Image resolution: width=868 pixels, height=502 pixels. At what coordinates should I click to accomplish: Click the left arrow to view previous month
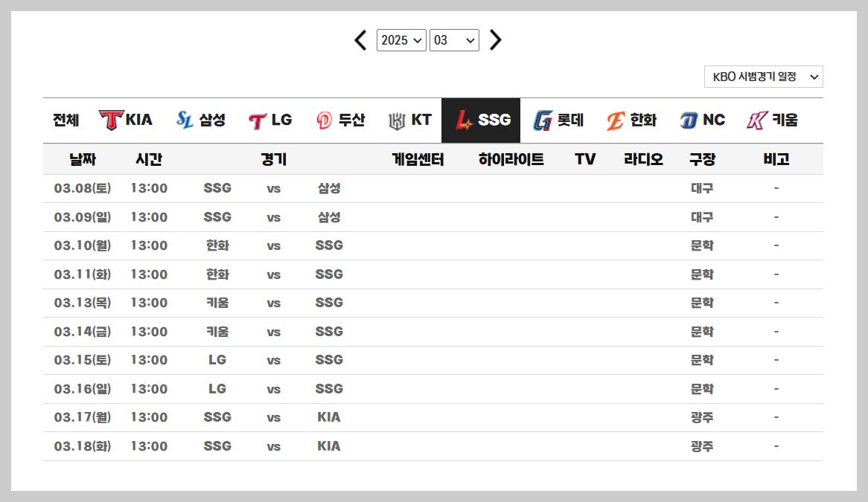click(360, 41)
